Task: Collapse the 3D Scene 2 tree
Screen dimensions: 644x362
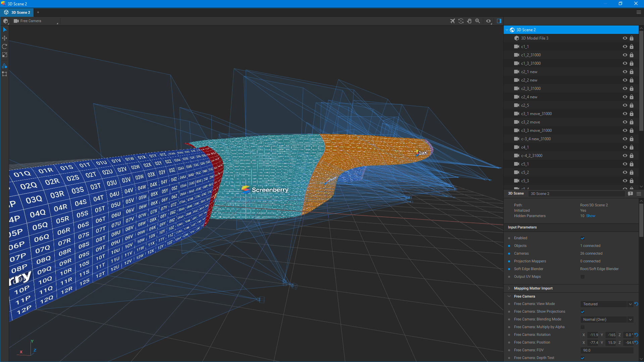Action: (x=507, y=30)
